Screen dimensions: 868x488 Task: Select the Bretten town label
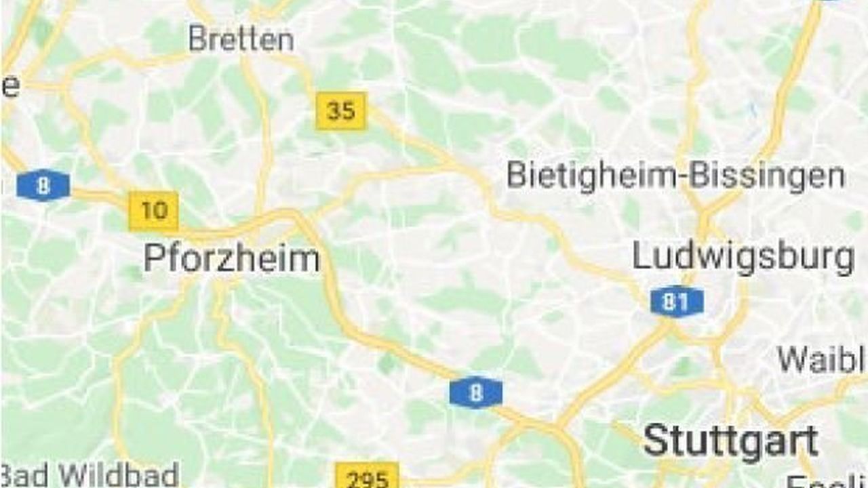click(241, 39)
